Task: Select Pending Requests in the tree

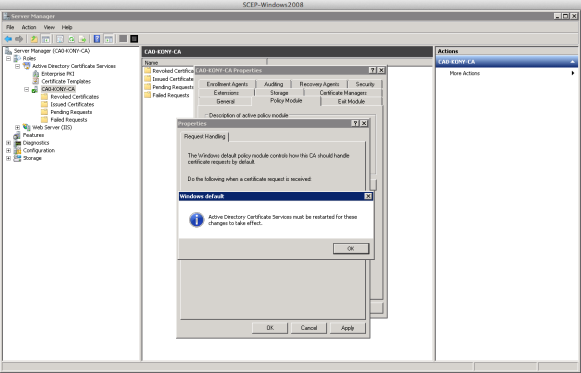Action: pyautogui.click(x=71, y=112)
